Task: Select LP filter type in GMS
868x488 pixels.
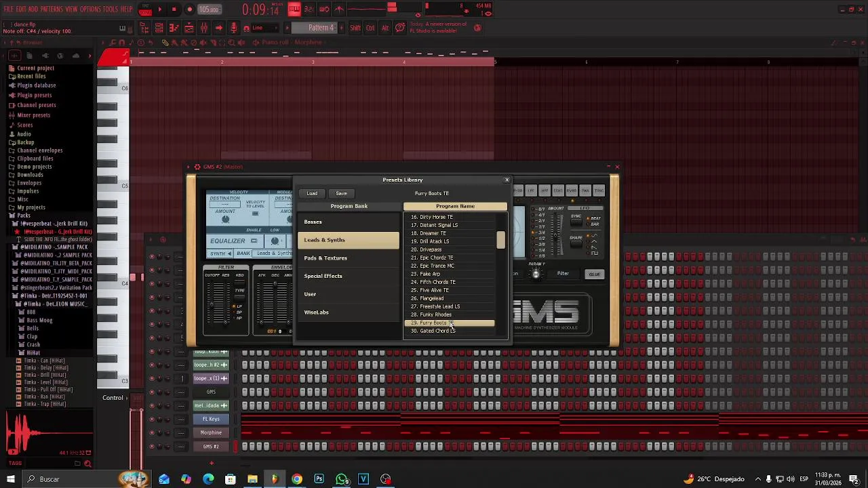Action: [238, 306]
